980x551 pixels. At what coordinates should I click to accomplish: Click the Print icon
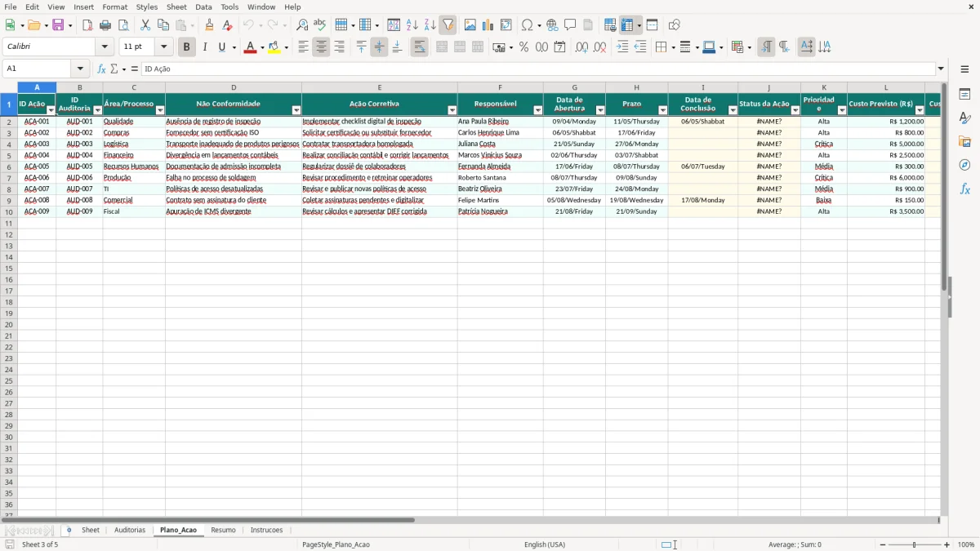[x=105, y=25]
